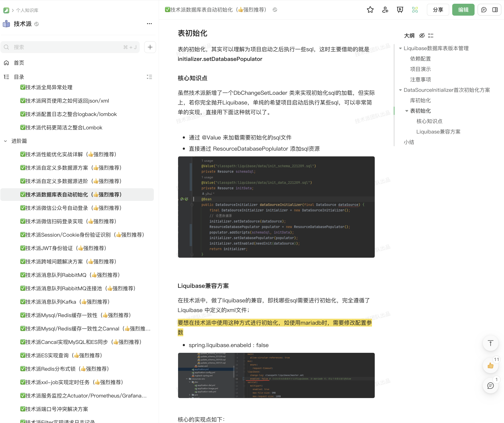Open the colorful apps grid icon

click(x=415, y=10)
